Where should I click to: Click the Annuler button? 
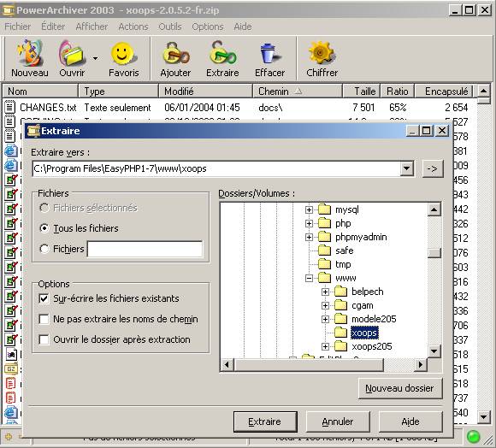[338, 421]
